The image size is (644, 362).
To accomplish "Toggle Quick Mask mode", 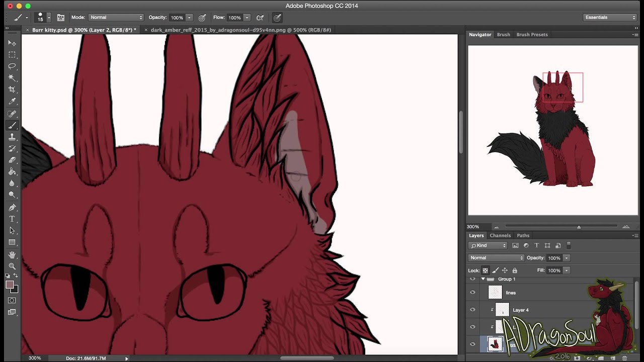I will coord(12,300).
